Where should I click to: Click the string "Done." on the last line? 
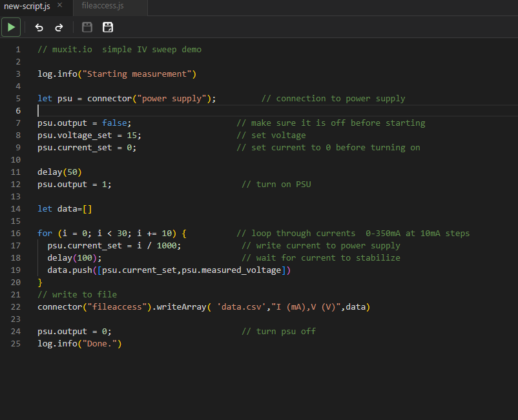99,344
